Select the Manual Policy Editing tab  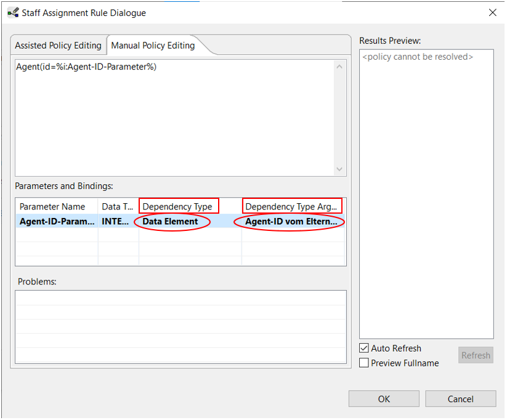pos(153,46)
